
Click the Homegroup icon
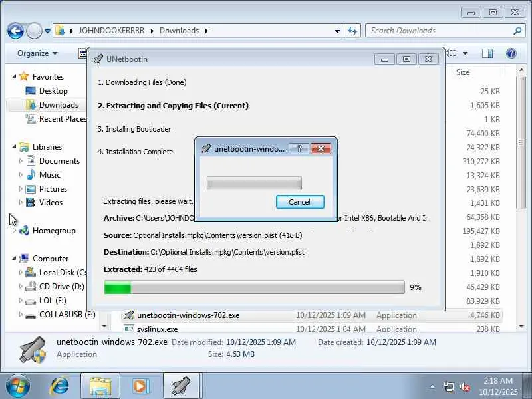click(24, 231)
